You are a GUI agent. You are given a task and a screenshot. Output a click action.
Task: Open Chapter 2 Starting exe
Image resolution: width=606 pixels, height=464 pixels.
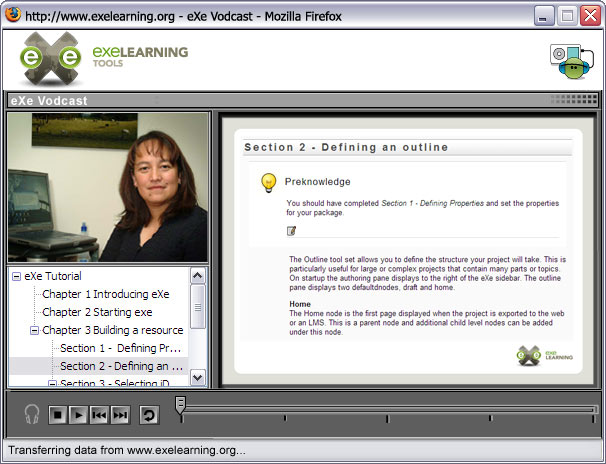(x=97, y=312)
